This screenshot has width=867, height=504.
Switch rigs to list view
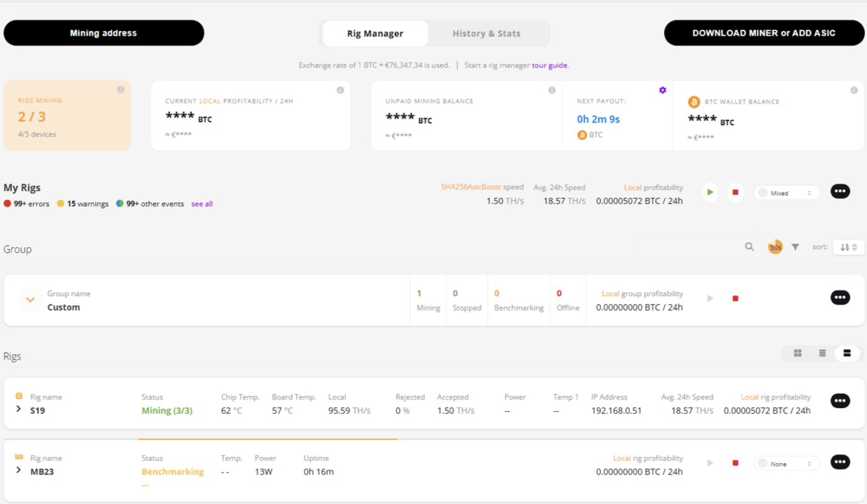822,353
